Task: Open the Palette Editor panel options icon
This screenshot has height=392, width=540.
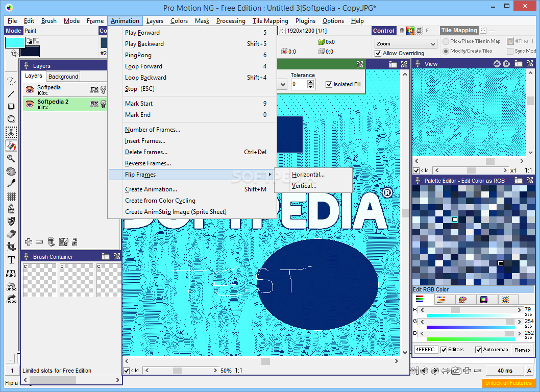Action: point(518,181)
